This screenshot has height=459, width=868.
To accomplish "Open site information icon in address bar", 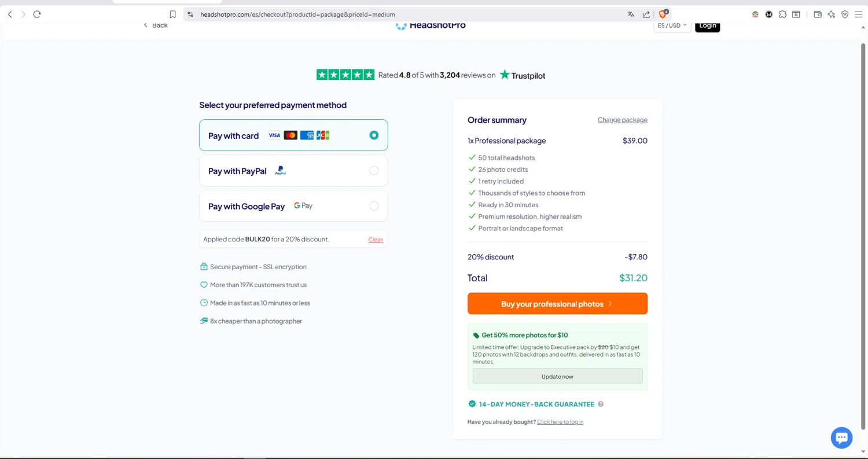I will (190, 14).
